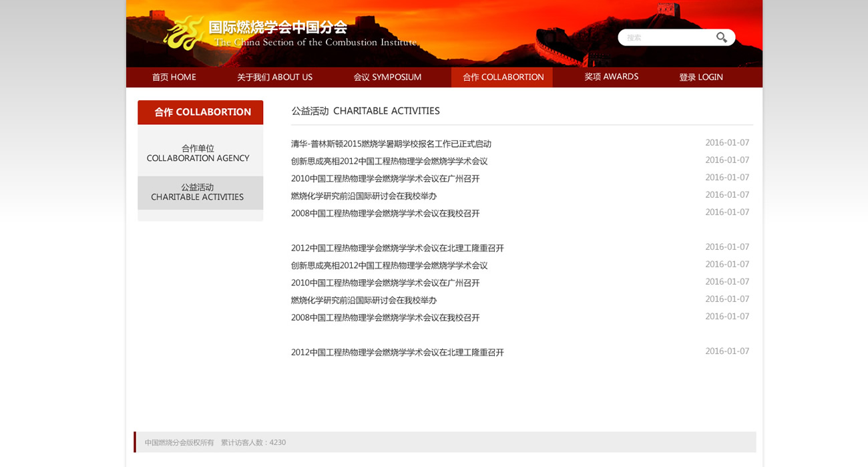Open the first 2008中国工程热物理学会 article link
Image resolution: width=868 pixels, height=467 pixels.
(385, 213)
